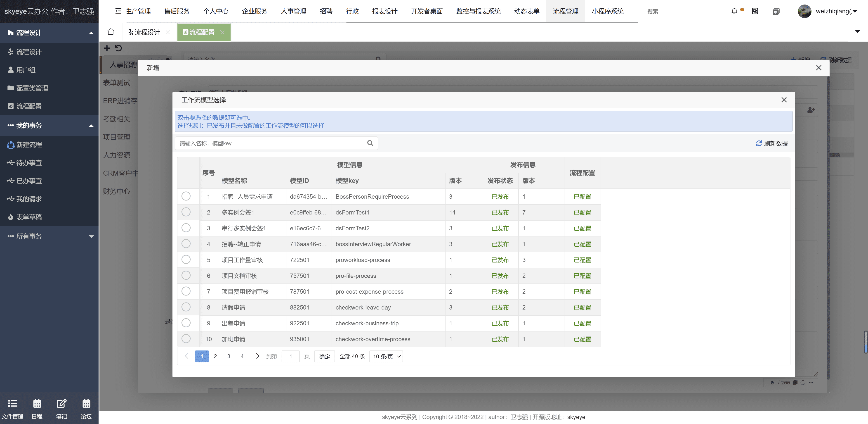Image resolution: width=868 pixels, height=424 pixels.
Task: Select radio for 加班申请 row
Action: 186,339
